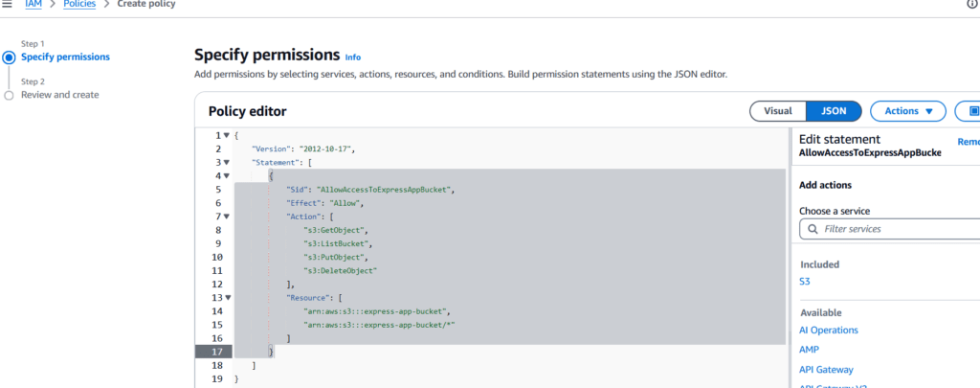
Task: Select the Step 1 Specify permissions indicator
Action: 9,57
